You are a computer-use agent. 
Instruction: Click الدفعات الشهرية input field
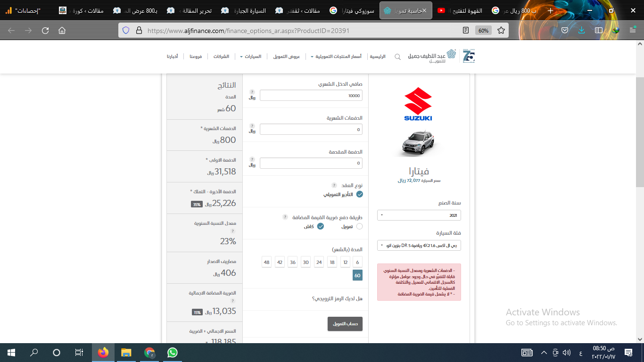click(311, 129)
